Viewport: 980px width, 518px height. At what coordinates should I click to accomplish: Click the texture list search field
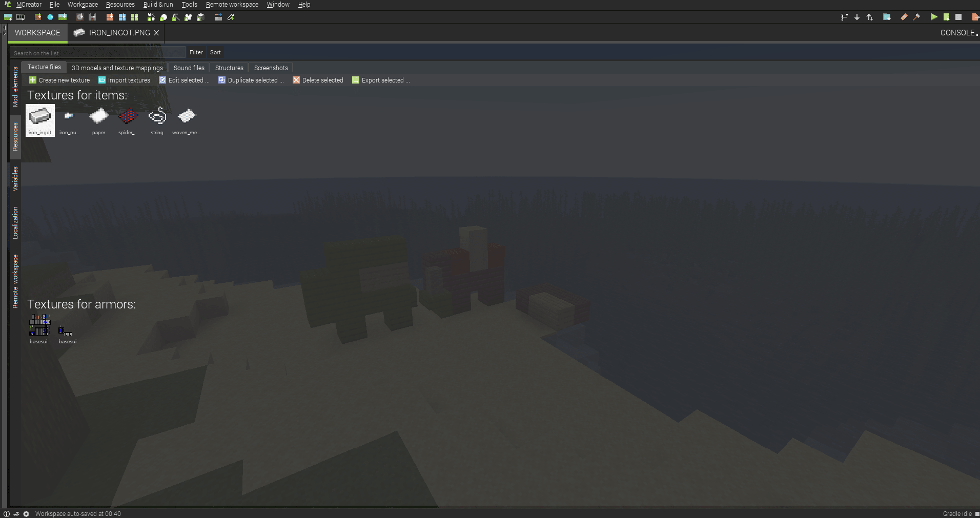97,52
